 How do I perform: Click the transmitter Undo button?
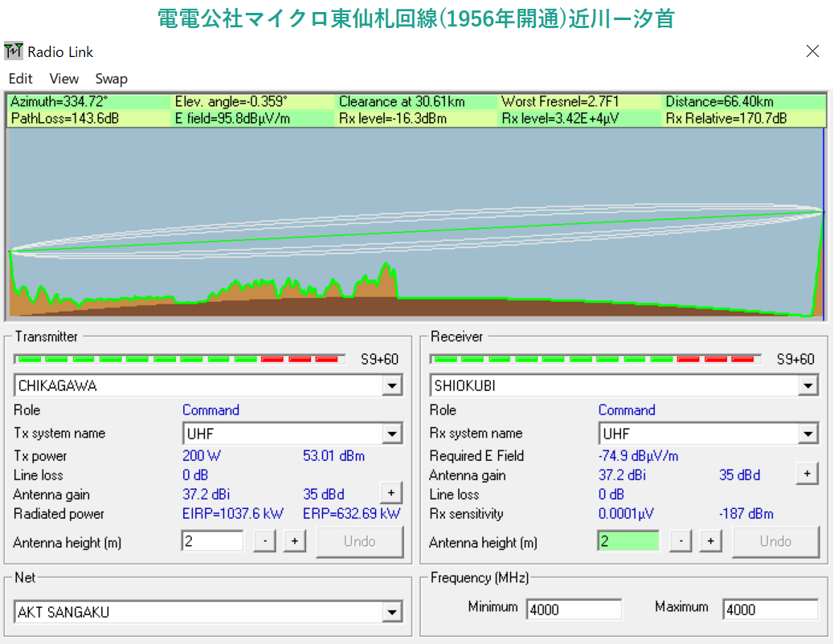pos(360,541)
